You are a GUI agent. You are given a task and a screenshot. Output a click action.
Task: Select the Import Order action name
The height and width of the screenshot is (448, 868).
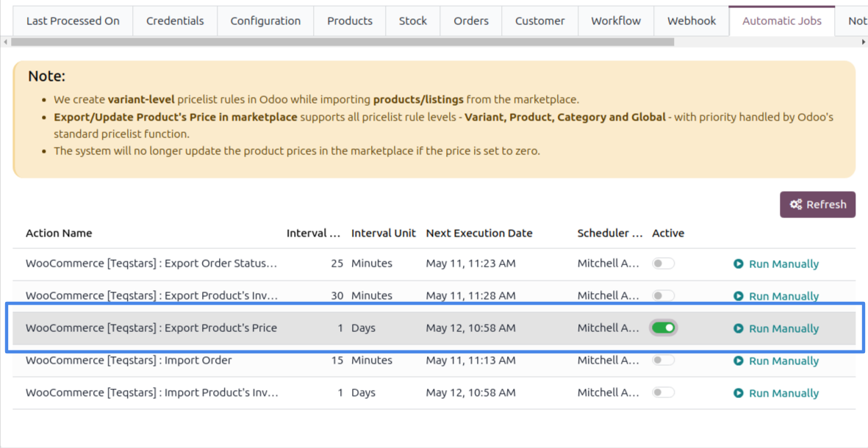[129, 360]
